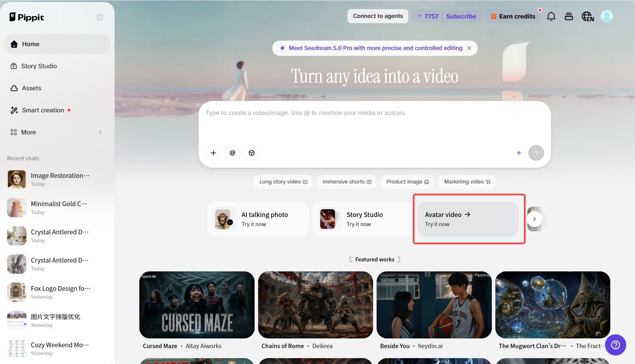Click the Recent chats label
Screen dimensions: 635x364
pyautogui.click(x=23, y=158)
